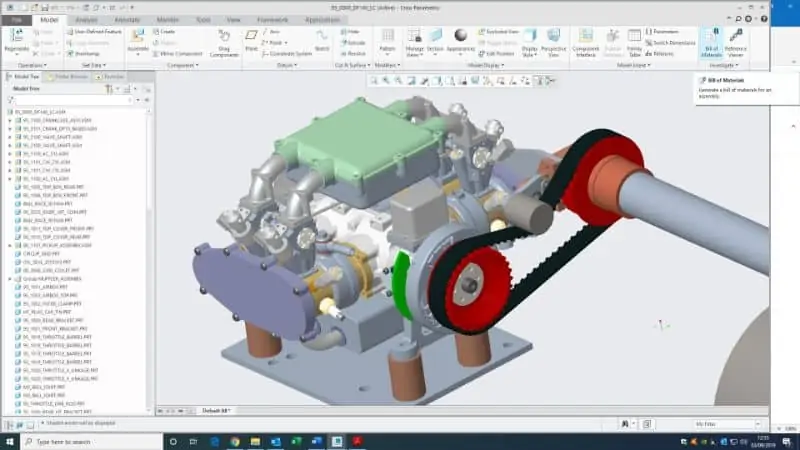
Task: Open the selection filter combo box
Action: click(x=727, y=424)
